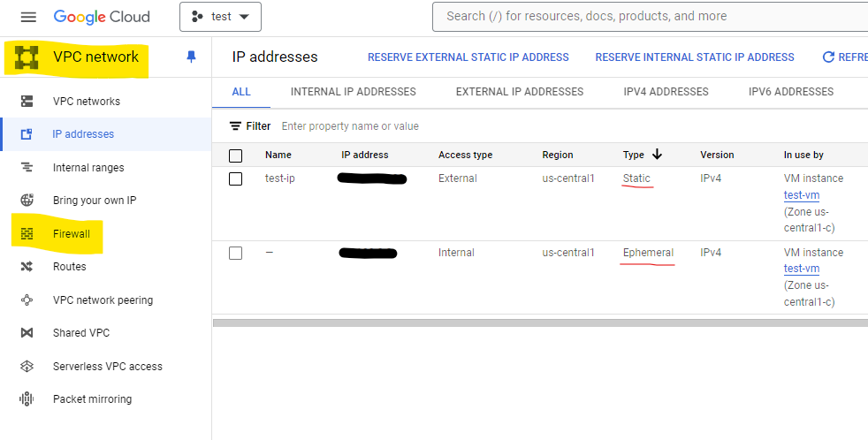
Task: Click the VPC network peering icon
Action: pyautogui.click(x=27, y=300)
